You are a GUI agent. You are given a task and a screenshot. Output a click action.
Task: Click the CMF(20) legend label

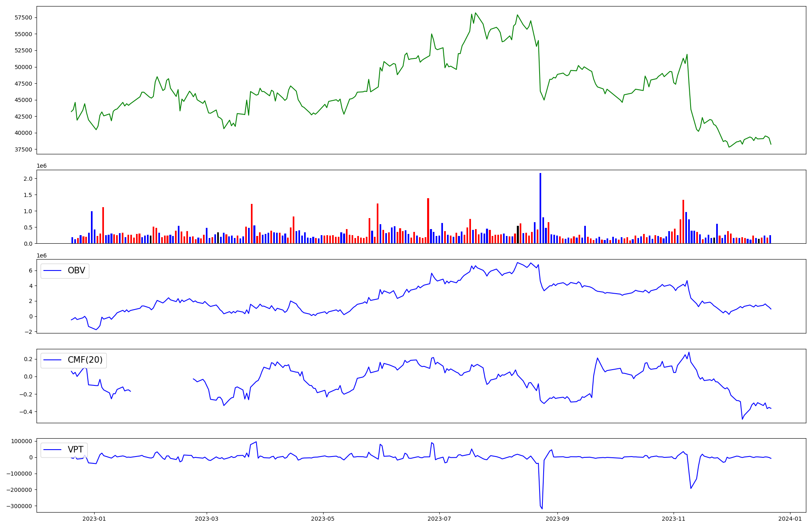tap(85, 360)
